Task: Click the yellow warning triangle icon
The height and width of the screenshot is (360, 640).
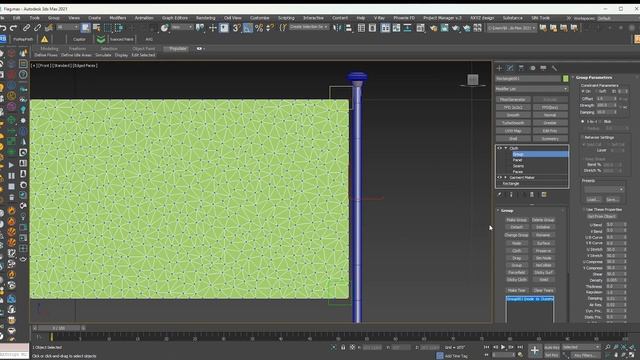Action: click(44, 39)
